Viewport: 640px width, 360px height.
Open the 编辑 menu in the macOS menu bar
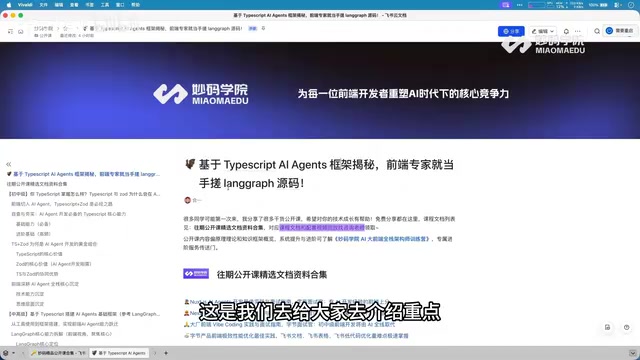pyautogui.click(x=59, y=5)
